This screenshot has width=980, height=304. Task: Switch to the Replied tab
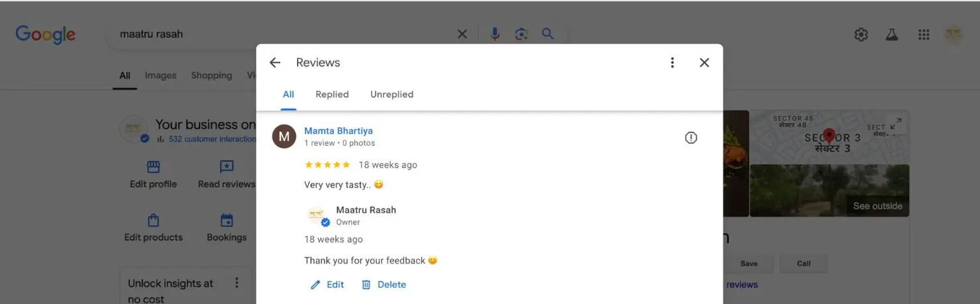point(332,95)
